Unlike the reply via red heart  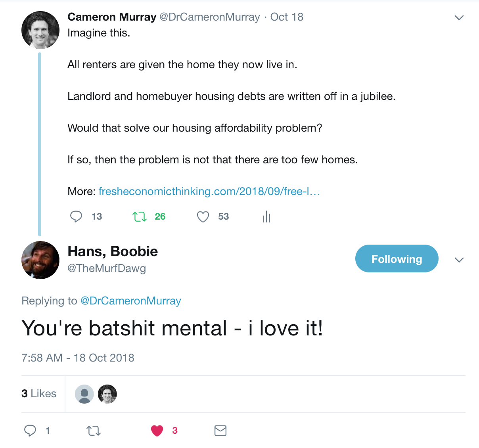157,431
